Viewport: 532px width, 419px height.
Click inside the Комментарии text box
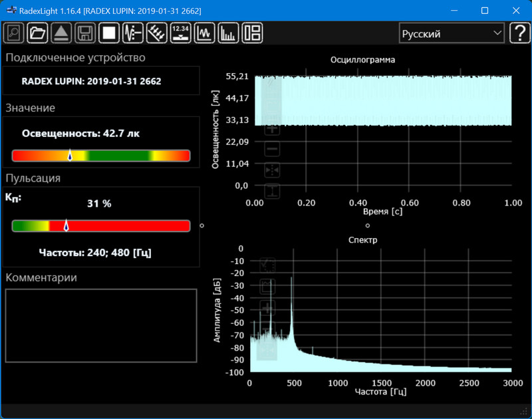pyautogui.click(x=101, y=325)
